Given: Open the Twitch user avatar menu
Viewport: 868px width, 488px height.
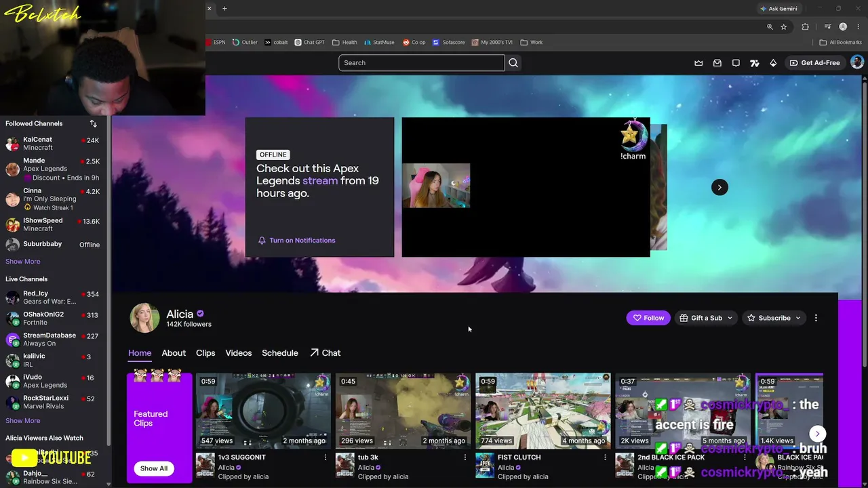Looking at the screenshot, I should pyautogui.click(x=857, y=62).
